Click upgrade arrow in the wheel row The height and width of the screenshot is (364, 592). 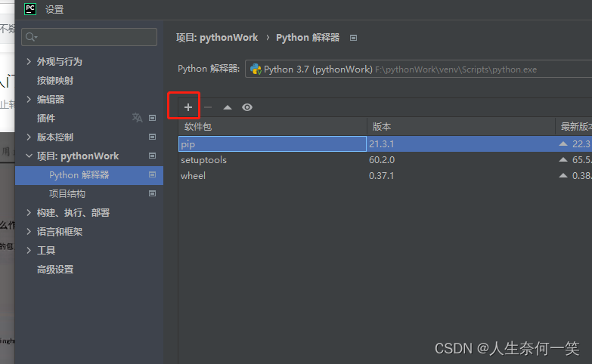(x=563, y=175)
